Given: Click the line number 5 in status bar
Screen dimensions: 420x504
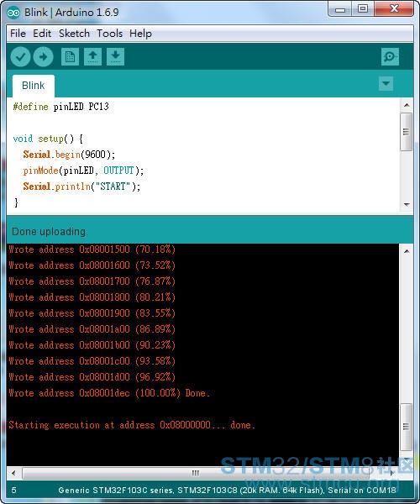Looking at the screenshot, I should (x=13, y=491).
